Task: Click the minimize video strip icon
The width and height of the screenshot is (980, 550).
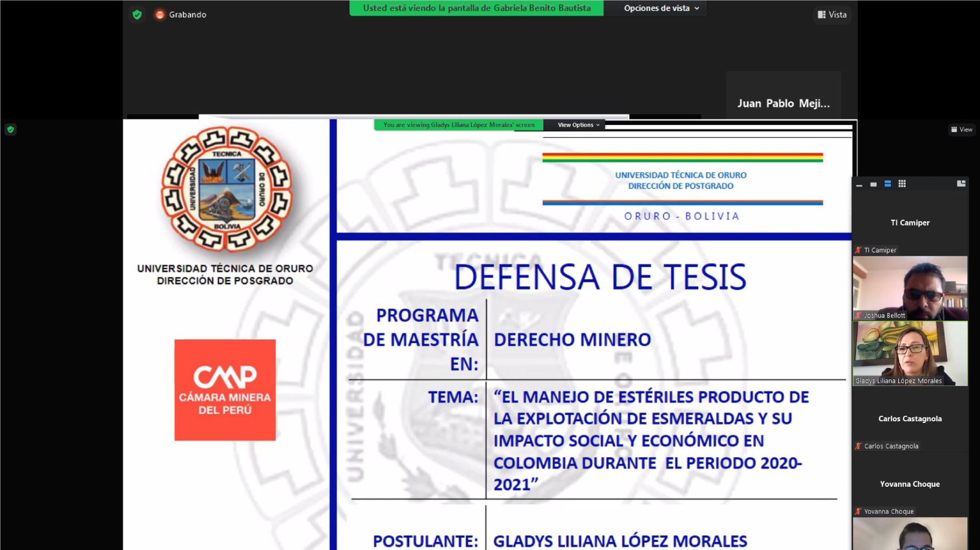Action: click(859, 185)
